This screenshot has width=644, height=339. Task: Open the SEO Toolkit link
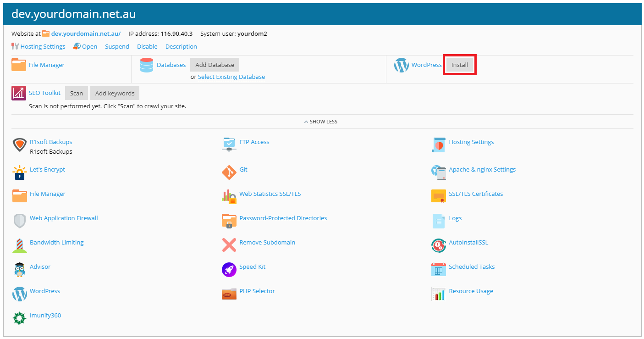pos(44,93)
